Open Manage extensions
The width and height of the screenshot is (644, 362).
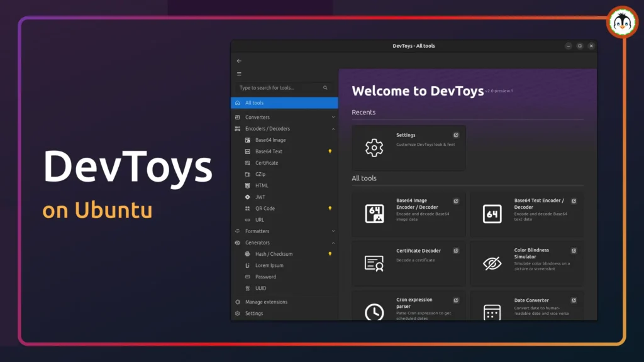266,302
